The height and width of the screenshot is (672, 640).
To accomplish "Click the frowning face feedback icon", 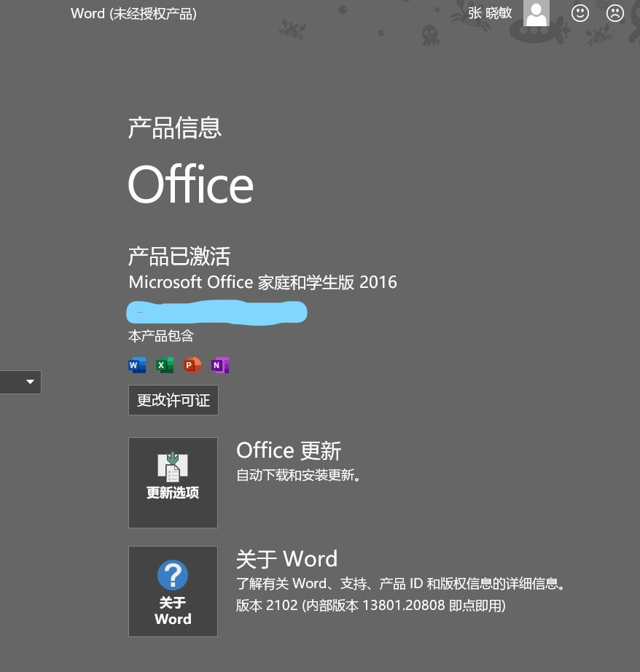I will tap(614, 13).
